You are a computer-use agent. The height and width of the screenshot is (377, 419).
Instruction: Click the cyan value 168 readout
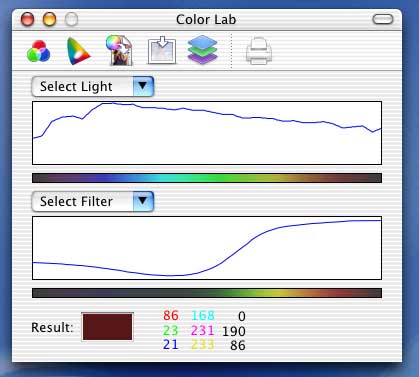click(x=203, y=315)
